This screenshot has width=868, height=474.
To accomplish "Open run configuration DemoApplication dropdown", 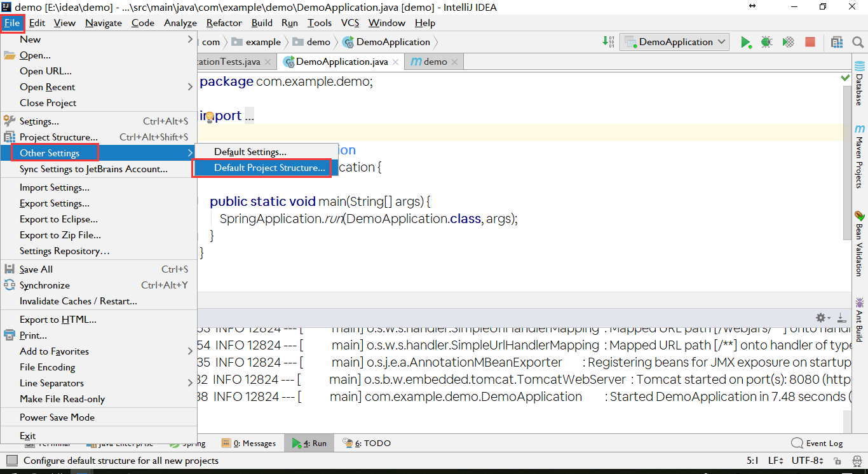I will click(x=674, y=42).
